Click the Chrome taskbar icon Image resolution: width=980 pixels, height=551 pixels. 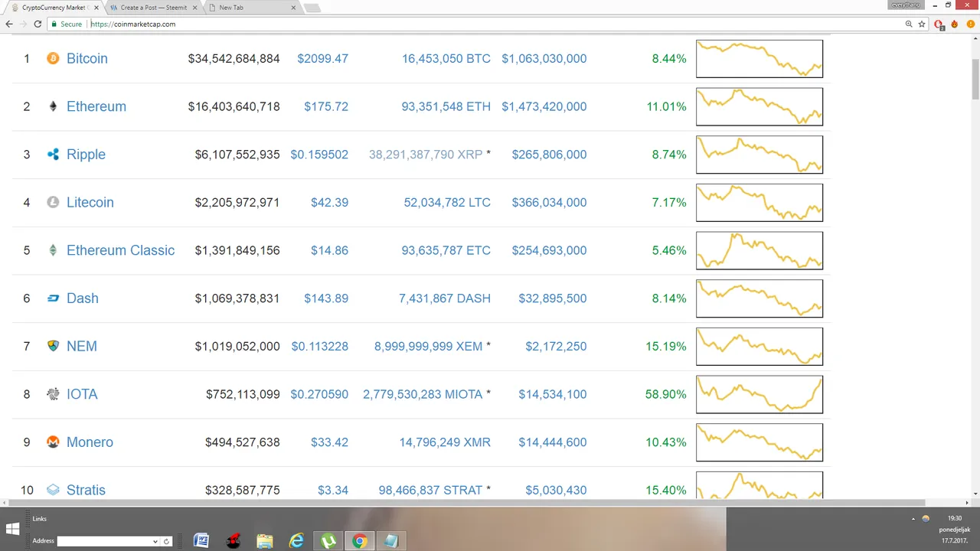pyautogui.click(x=359, y=541)
